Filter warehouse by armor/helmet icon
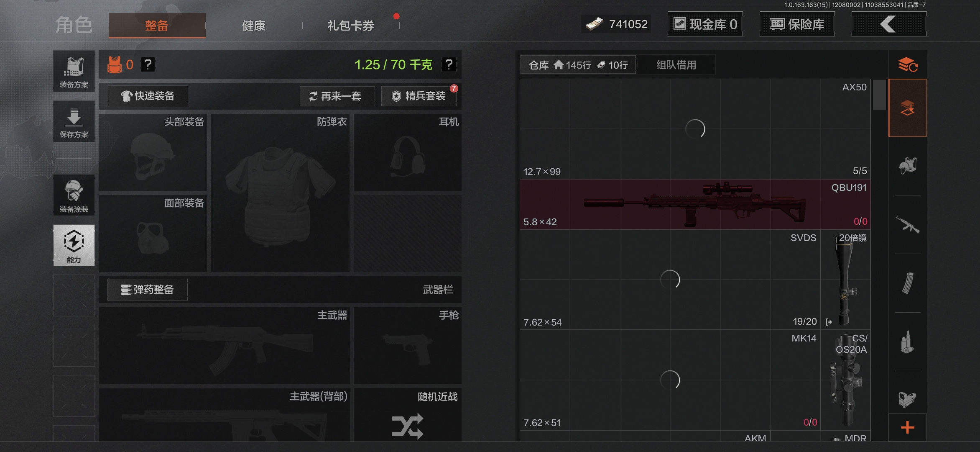The height and width of the screenshot is (452, 980). click(907, 166)
